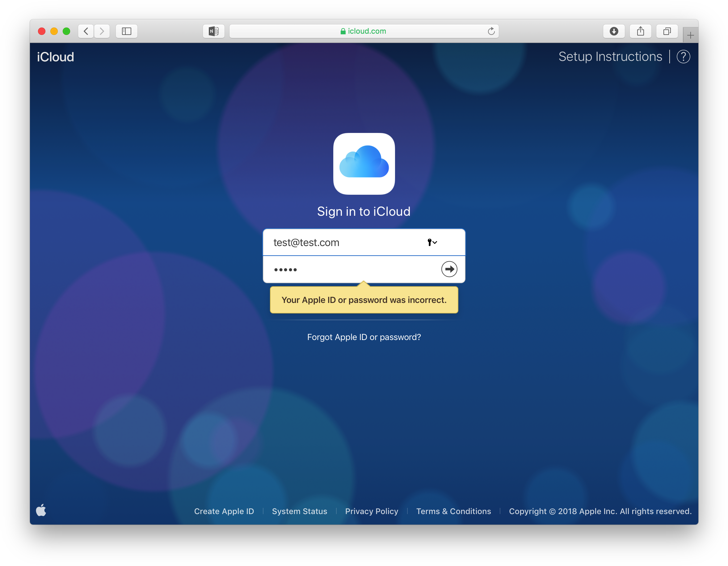Show all tabs overview
The image size is (728, 566).
(x=667, y=31)
